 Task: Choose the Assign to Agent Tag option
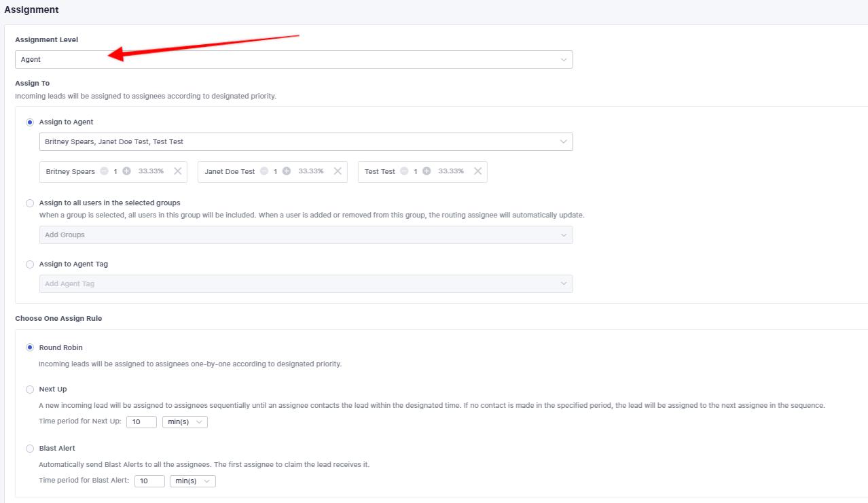[x=30, y=264]
